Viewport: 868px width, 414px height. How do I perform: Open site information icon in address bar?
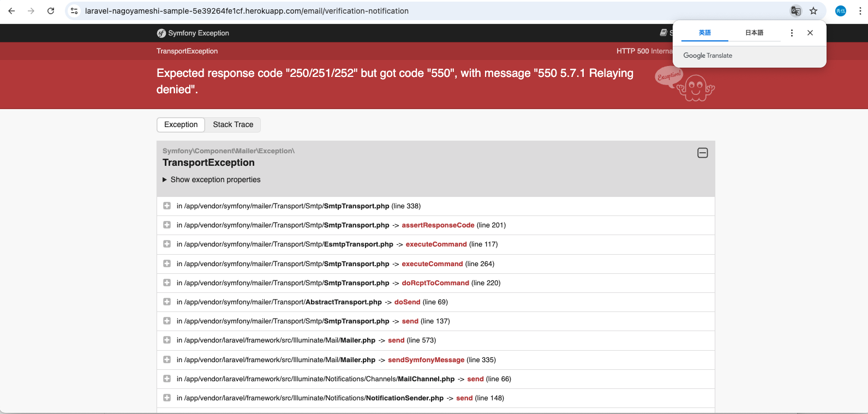75,11
